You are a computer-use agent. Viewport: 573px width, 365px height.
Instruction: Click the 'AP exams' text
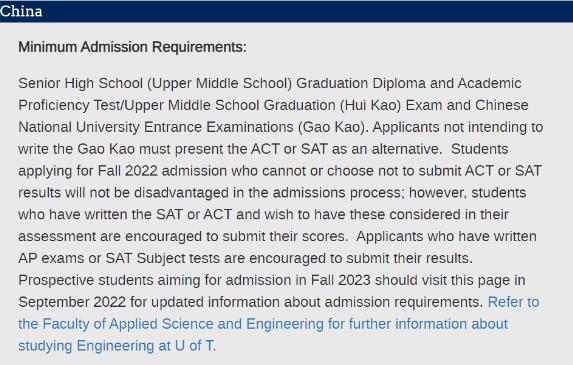click(x=51, y=258)
